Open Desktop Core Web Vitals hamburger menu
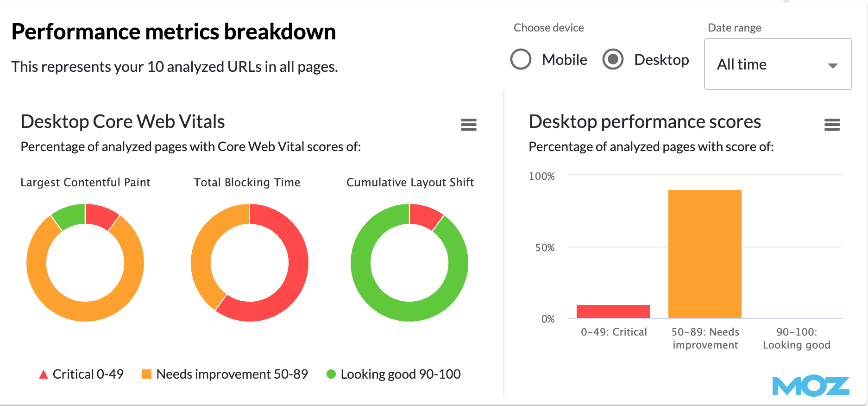Viewport: 868px width, 406px height. [468, 124]
